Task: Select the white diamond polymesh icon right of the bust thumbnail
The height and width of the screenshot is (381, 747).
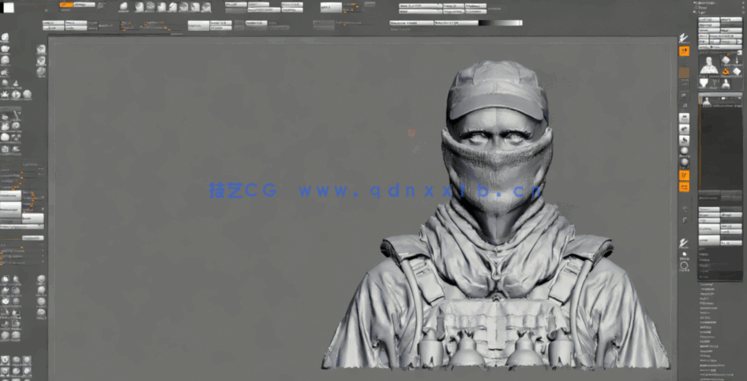Action: tap(726, 60)
